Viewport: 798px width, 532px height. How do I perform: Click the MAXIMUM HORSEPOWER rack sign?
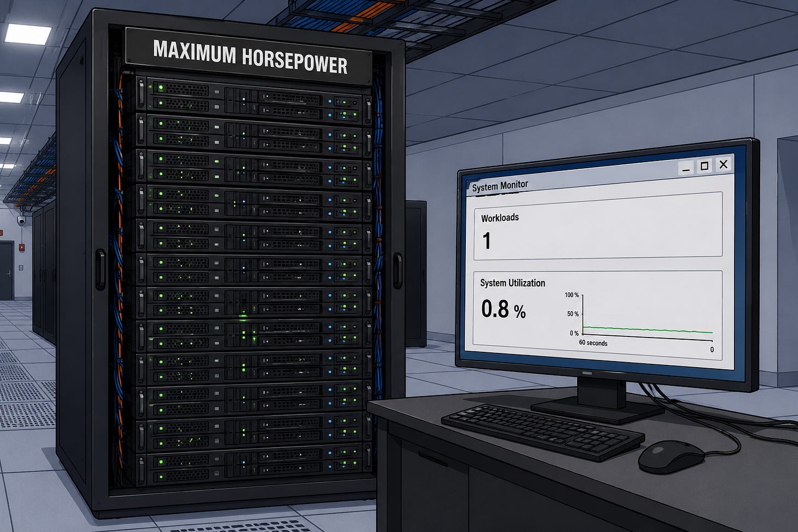click(x=250, y=57)
